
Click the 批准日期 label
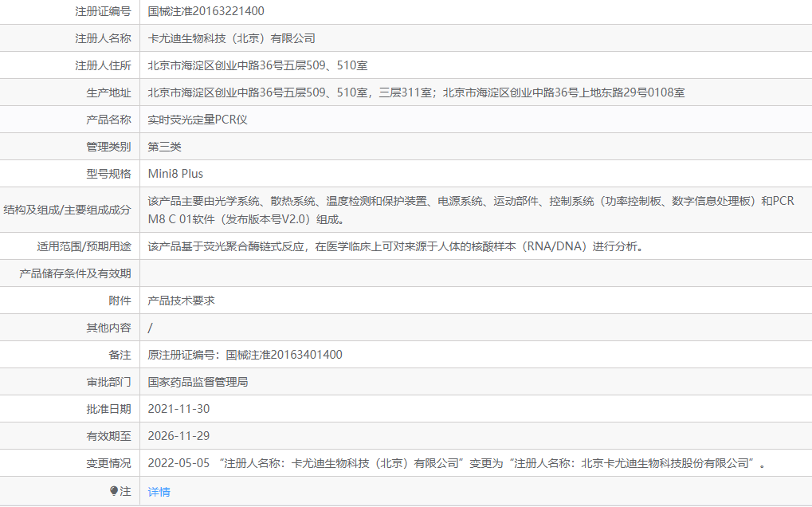[108, 409]
